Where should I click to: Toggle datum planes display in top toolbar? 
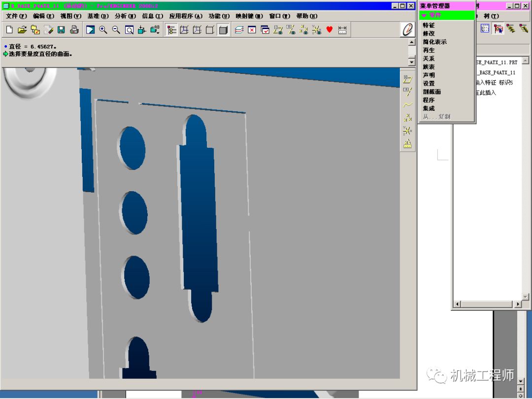278,30
